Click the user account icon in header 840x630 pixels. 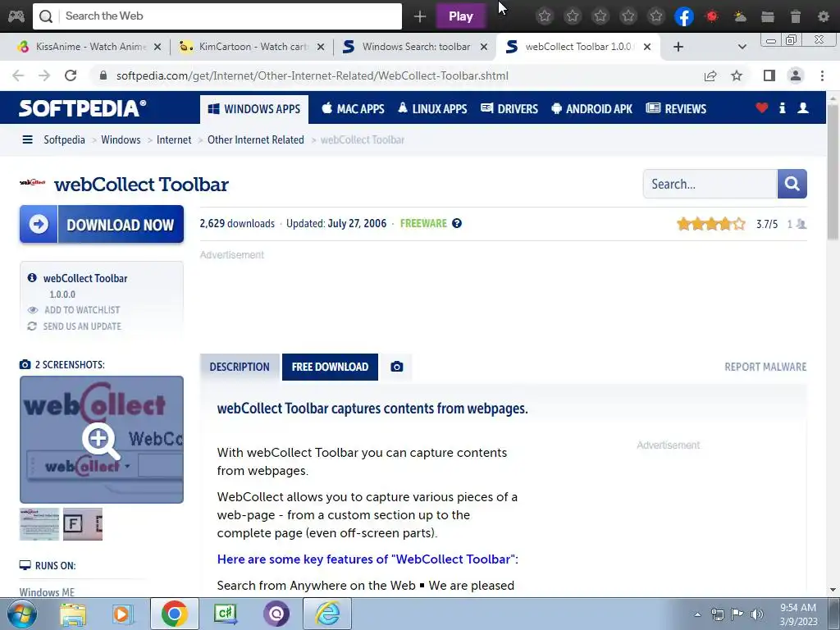tap(803, 107)
